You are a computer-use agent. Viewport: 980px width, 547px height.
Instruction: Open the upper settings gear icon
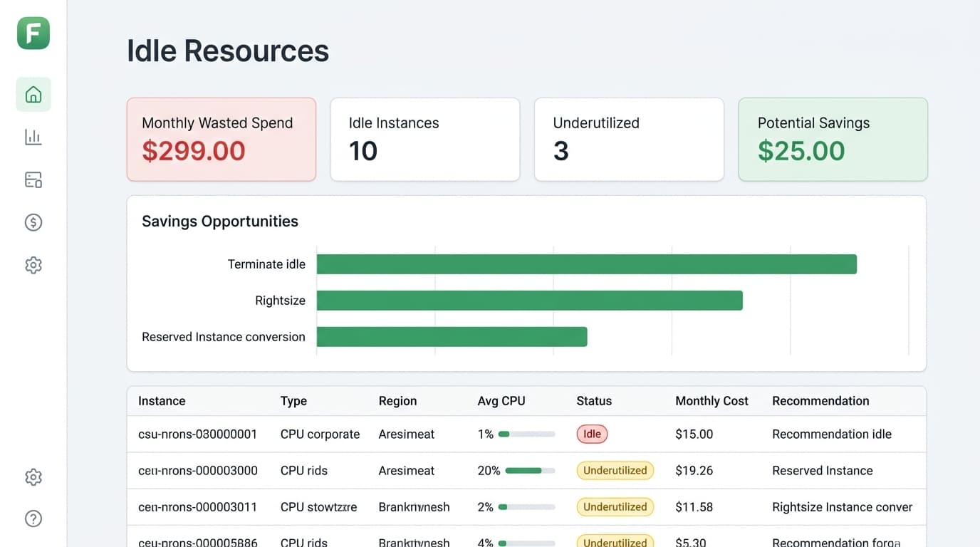tap(33, 265)
